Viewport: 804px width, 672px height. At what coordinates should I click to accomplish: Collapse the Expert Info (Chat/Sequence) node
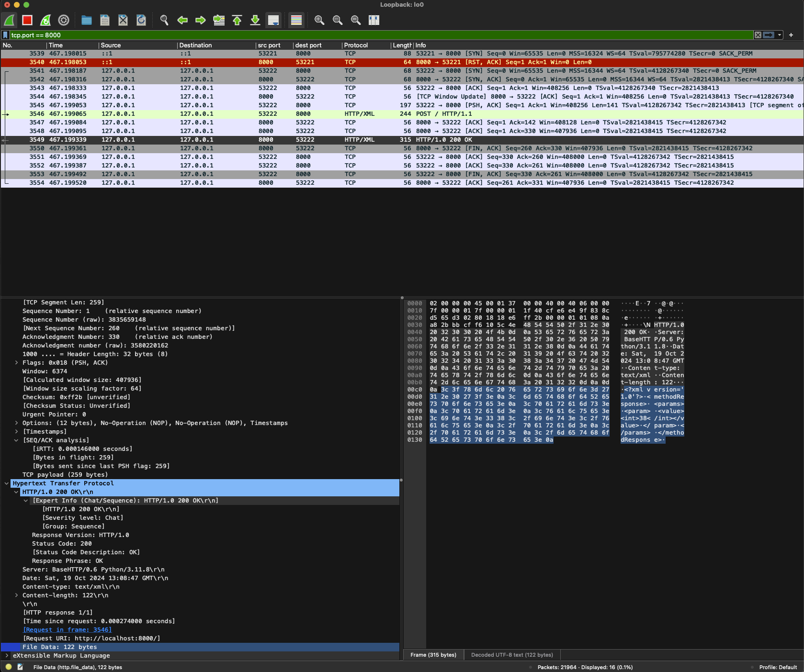click(26, 501)
